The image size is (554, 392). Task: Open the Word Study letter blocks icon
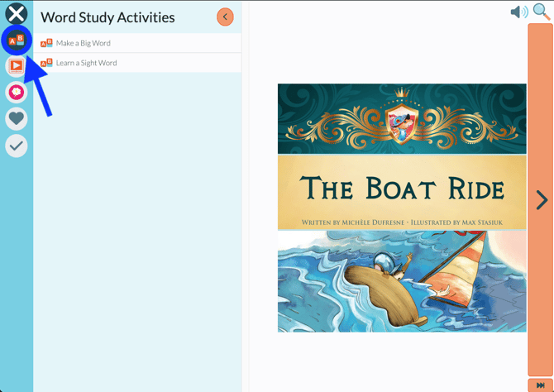click(17, 40)
